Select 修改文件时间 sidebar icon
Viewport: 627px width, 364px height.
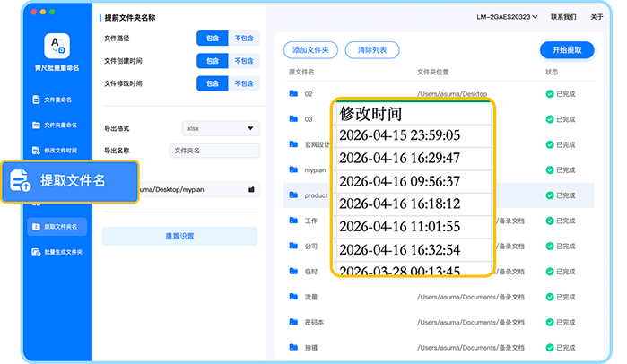pos(36,150)
